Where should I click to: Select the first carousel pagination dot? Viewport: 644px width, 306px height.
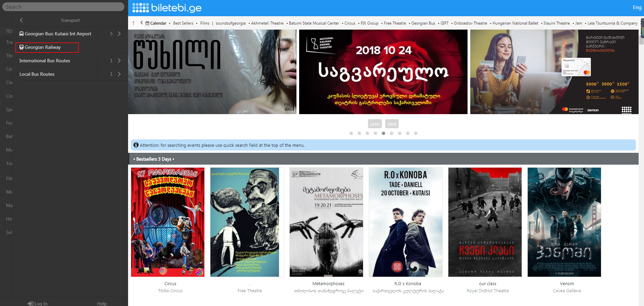(x=351, y=133)
